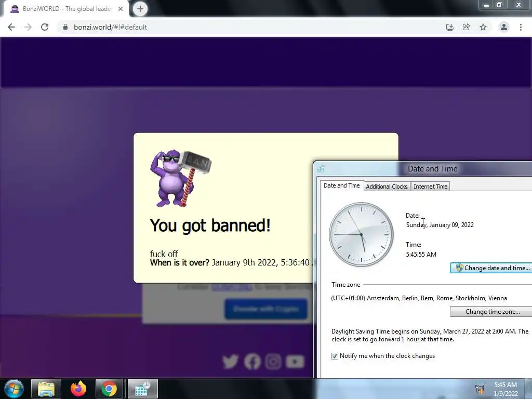Screen dimensions: 532x399
Task: Reload the bonzi.world page
Action: point(45,27)
